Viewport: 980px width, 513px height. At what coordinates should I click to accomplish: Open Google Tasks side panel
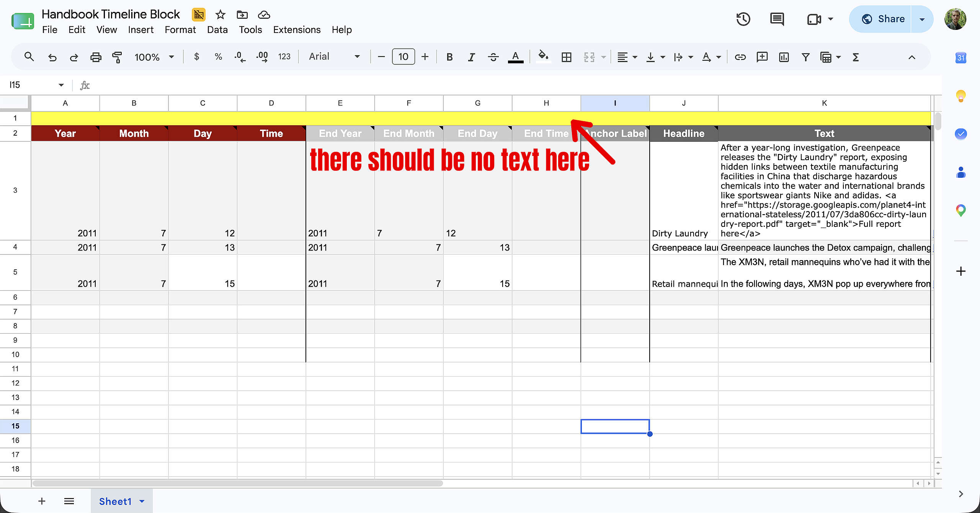tap(960, 134)
